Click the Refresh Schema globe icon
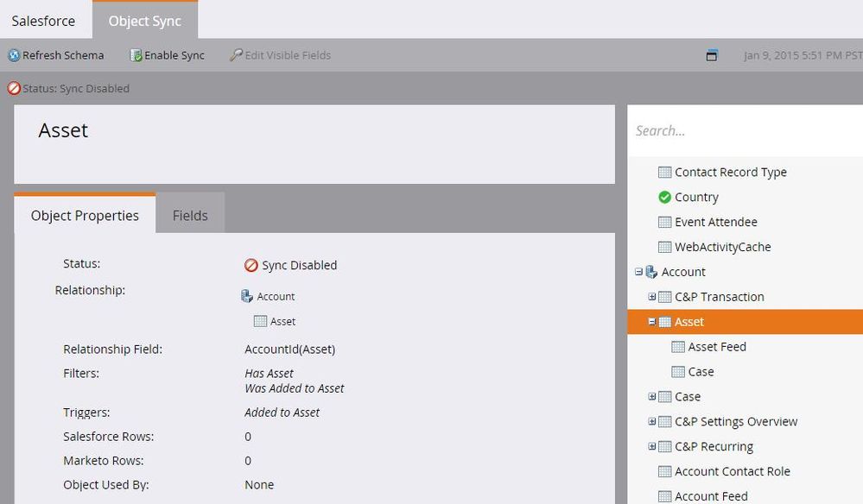863x504 pixels. pyautogui.click(x=14, y=55)
